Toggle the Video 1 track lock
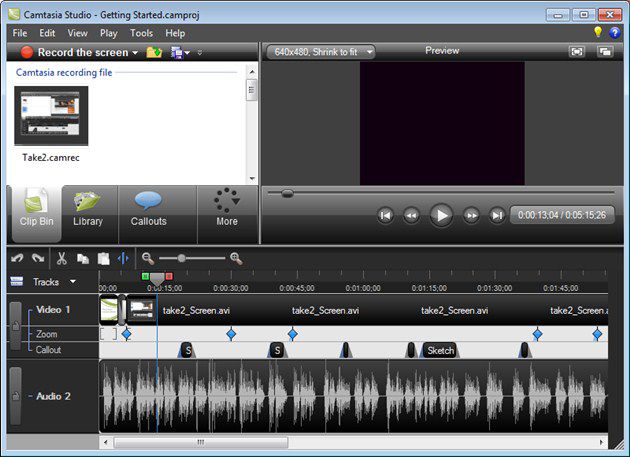This screenshot has height=457, width=630. [x=15, y=326]
